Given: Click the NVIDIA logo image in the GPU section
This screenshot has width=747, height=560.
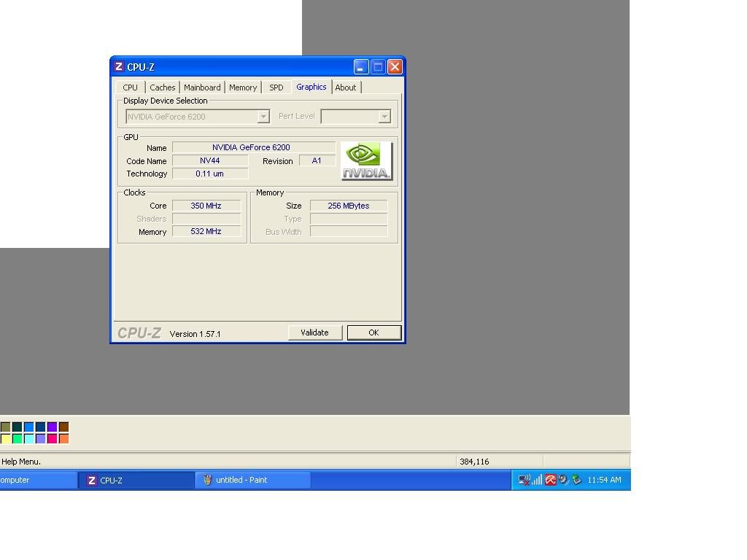Looking at the screenshot, I should [x=367, y=161].
